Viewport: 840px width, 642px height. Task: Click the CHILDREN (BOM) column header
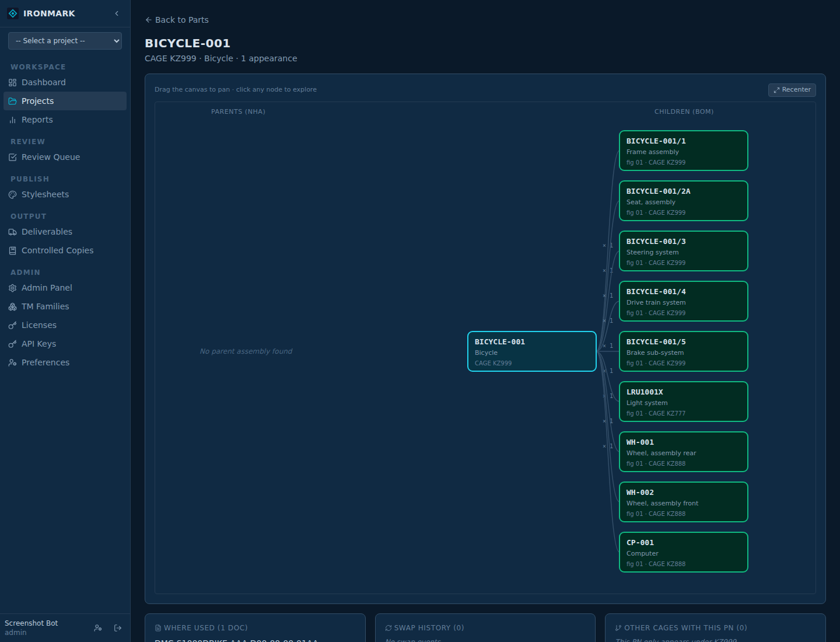pos(684,111)
